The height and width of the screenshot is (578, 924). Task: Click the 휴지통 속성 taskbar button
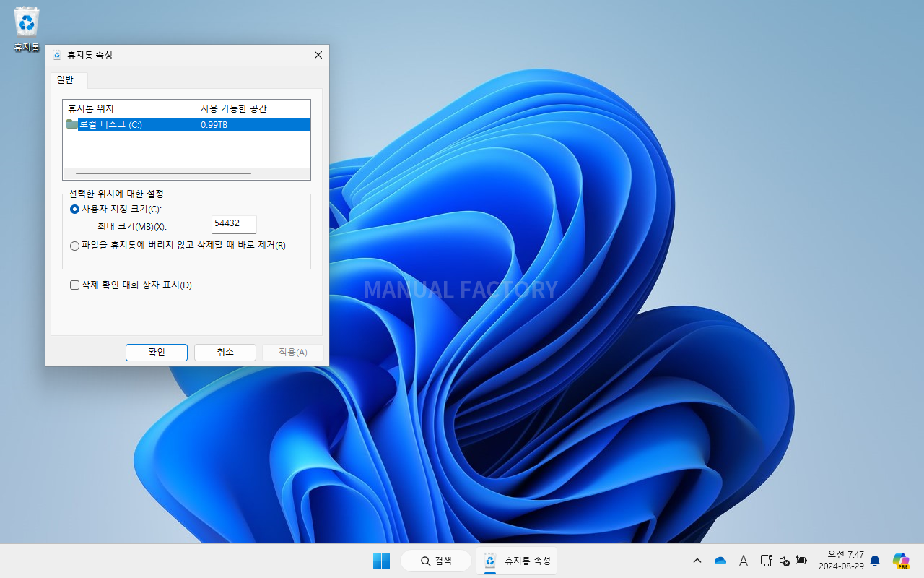(x=517, y=561)
